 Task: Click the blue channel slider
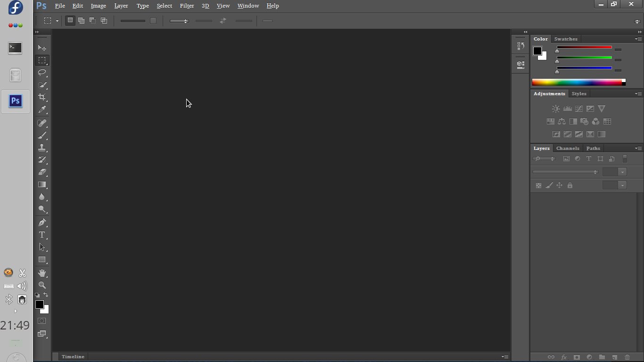tap(584, 68)
